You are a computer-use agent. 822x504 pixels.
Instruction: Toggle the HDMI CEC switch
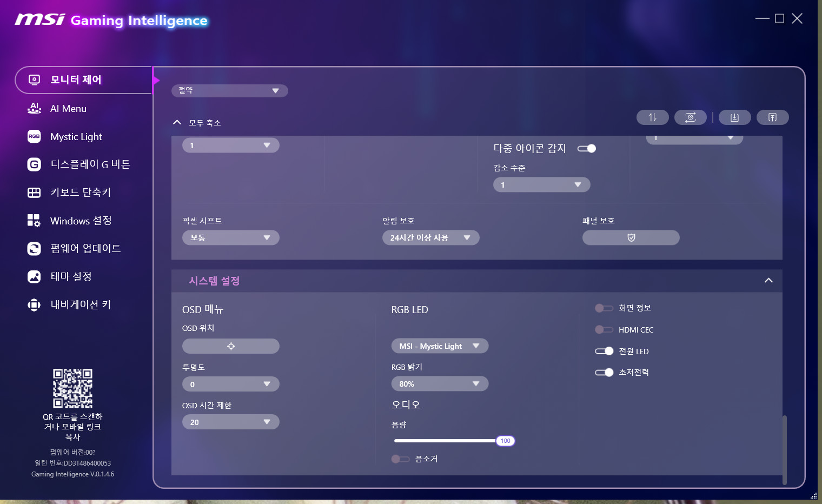tap(604, 330)
